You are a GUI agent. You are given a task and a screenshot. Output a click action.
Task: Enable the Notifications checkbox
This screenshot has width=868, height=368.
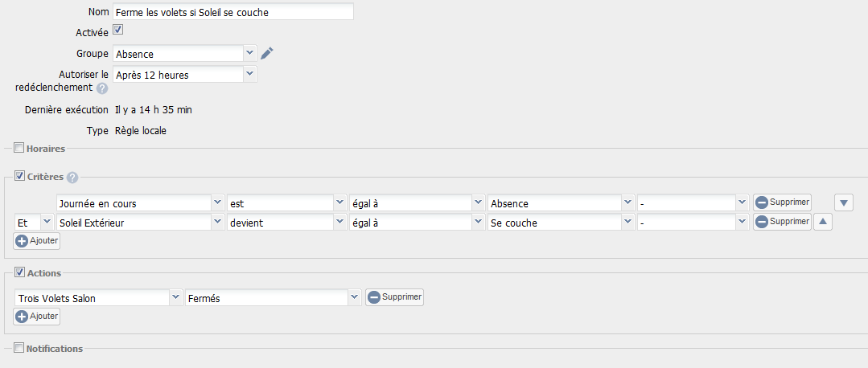point(19,348)
